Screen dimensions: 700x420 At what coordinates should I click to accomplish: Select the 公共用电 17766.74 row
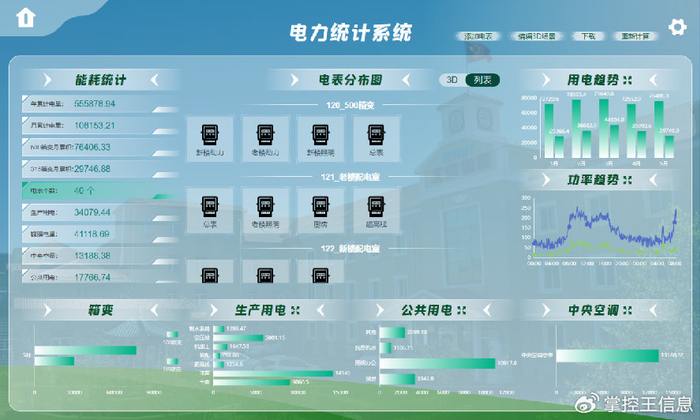(100, 277)
